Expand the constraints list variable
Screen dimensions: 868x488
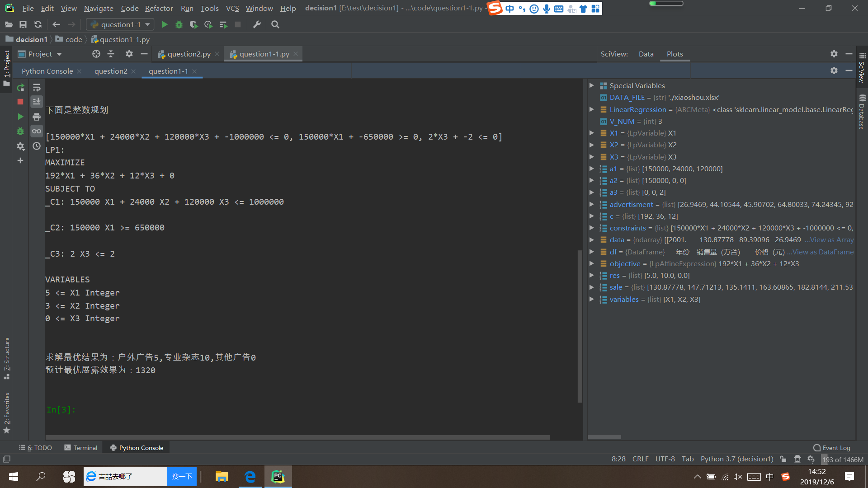[591, 228]
